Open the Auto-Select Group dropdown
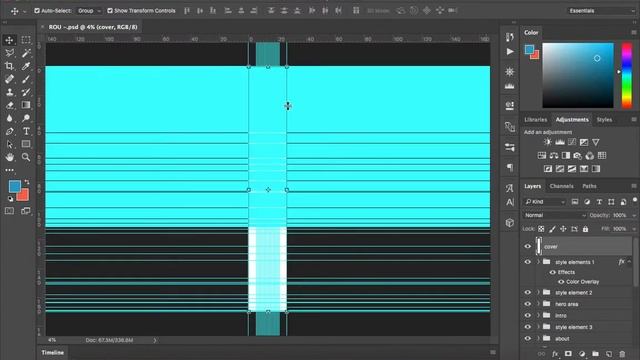This screenshot has height=360, width=640. coord(89,11)
